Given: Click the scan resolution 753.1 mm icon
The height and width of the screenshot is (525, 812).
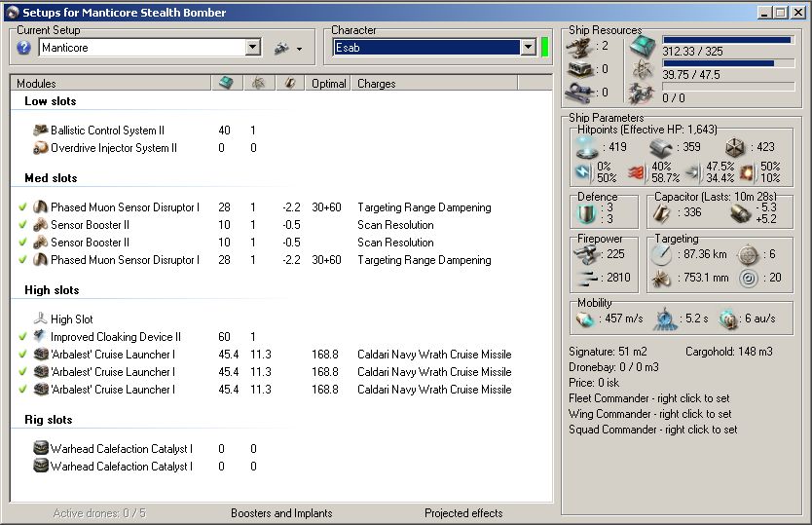Looking at the screenshot, I should tap(661, 279).
